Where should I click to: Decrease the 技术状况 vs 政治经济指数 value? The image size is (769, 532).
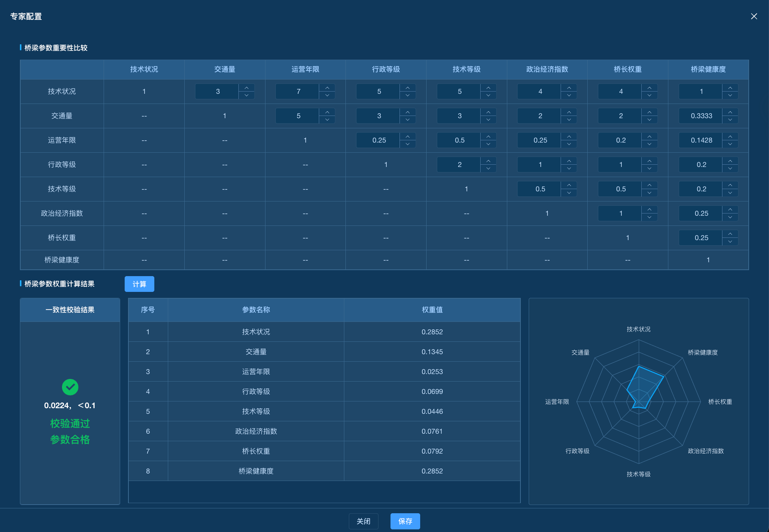click(x=569, y=95)
